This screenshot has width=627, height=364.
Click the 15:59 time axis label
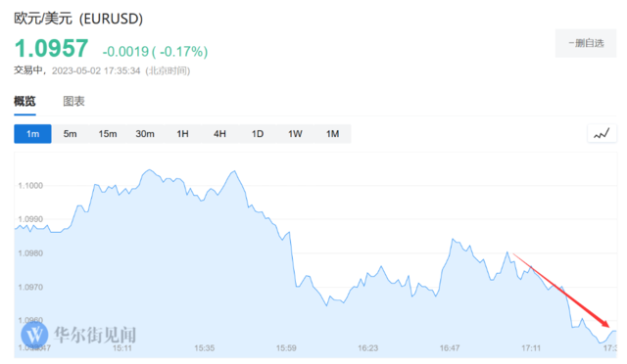(x=286, y=348)
